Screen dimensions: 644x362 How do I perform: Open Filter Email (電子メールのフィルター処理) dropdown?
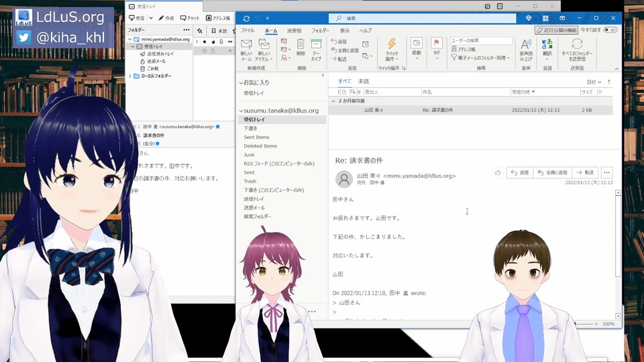(x=480, y=58)
